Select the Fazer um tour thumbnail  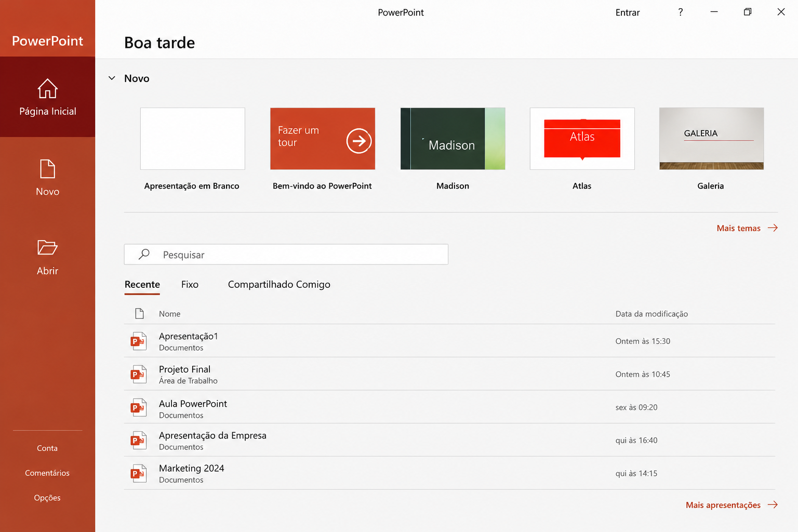323,139
